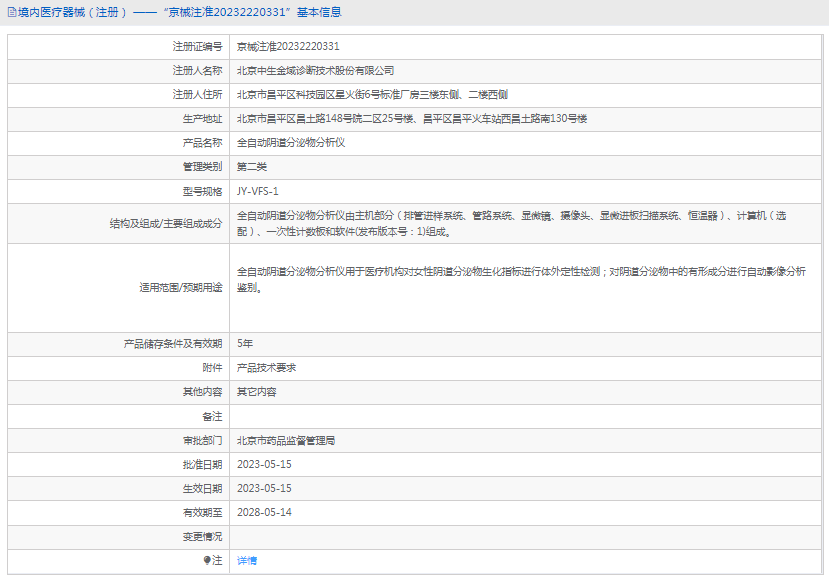Click the 有效期至 label
This screenshot has width=829, height=579.
202,512
